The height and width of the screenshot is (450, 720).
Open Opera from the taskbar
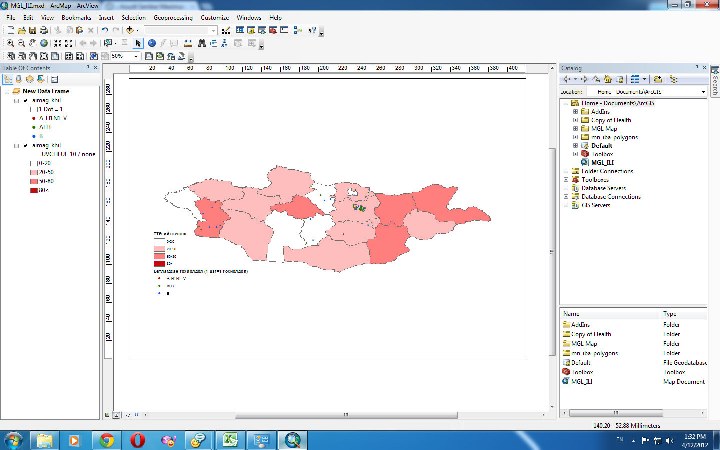(137, 440)
